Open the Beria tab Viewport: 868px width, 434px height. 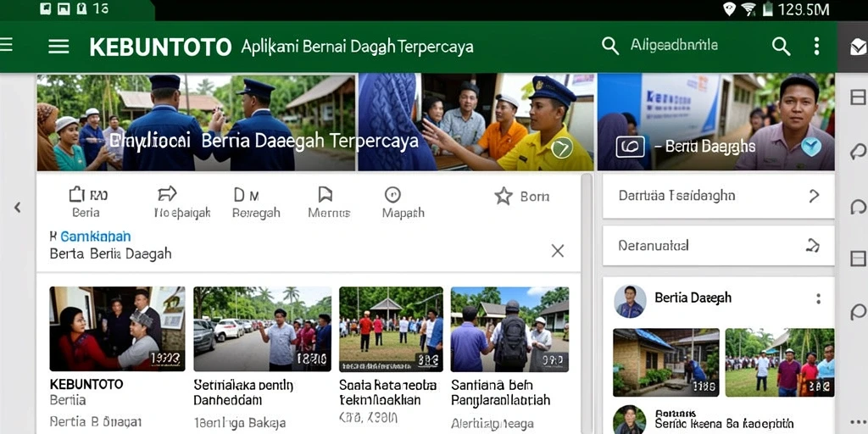(x=86, y=202)
